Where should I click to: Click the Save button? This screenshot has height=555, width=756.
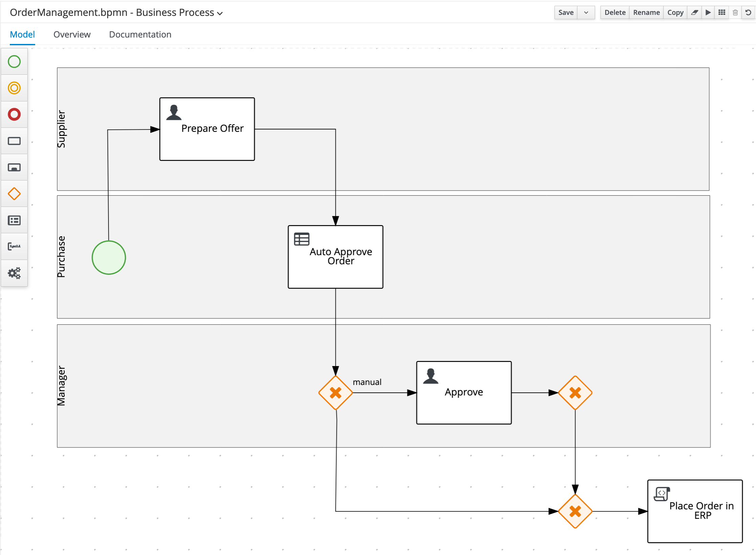pyautogui.click(x=566, y=13)
